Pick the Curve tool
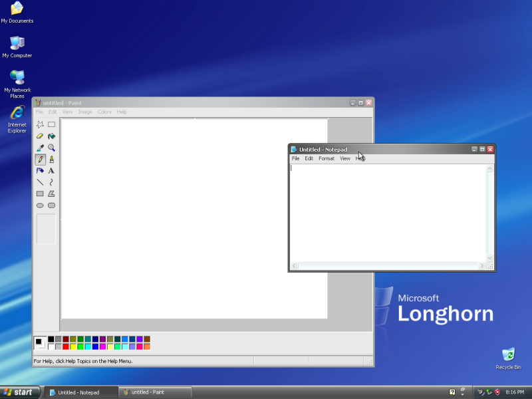Screen dimensions: 532x399 click(x=51, y=182)
